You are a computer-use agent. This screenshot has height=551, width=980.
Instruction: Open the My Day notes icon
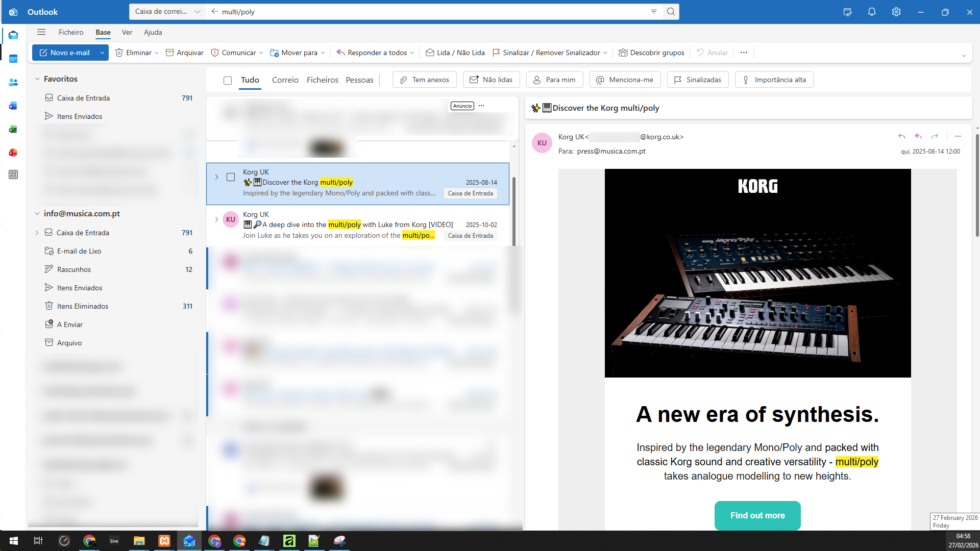(x=848, y=12)
